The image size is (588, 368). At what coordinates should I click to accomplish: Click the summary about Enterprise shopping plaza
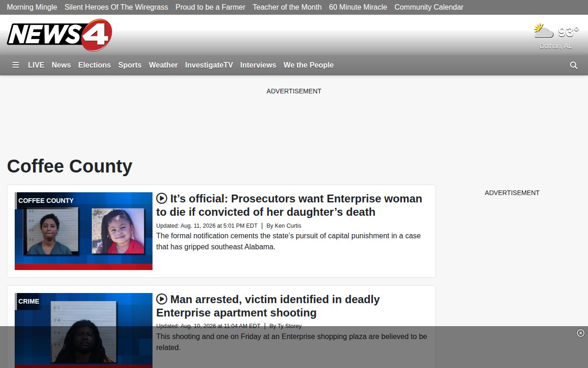pos(292,342)
